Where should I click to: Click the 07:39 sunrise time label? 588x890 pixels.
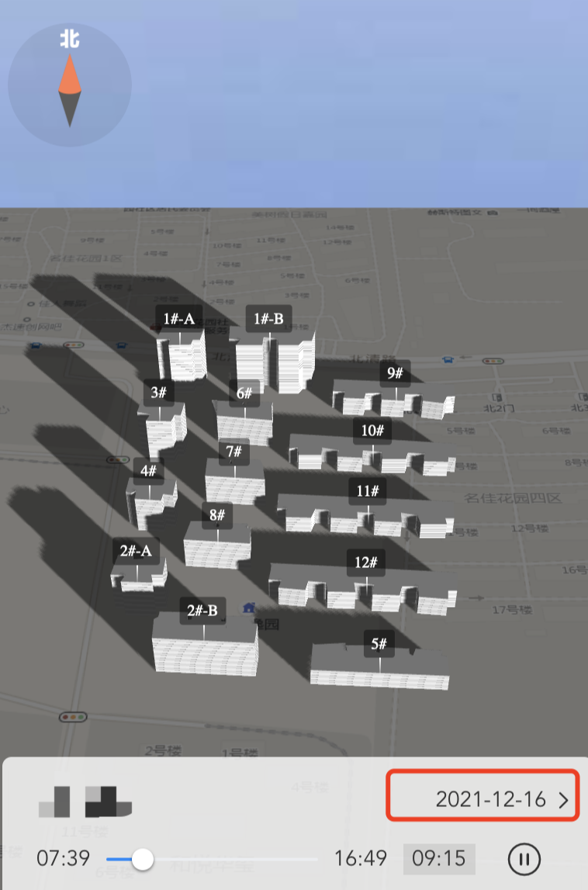click(x=63, y=859)
